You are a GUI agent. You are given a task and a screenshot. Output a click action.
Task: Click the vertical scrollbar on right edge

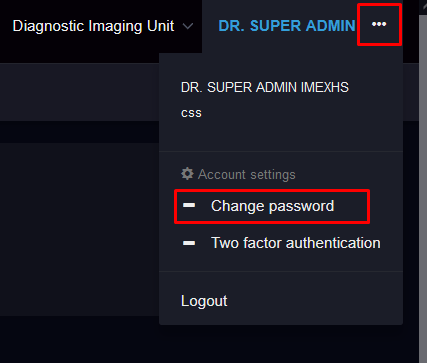(x=423, y=187)
